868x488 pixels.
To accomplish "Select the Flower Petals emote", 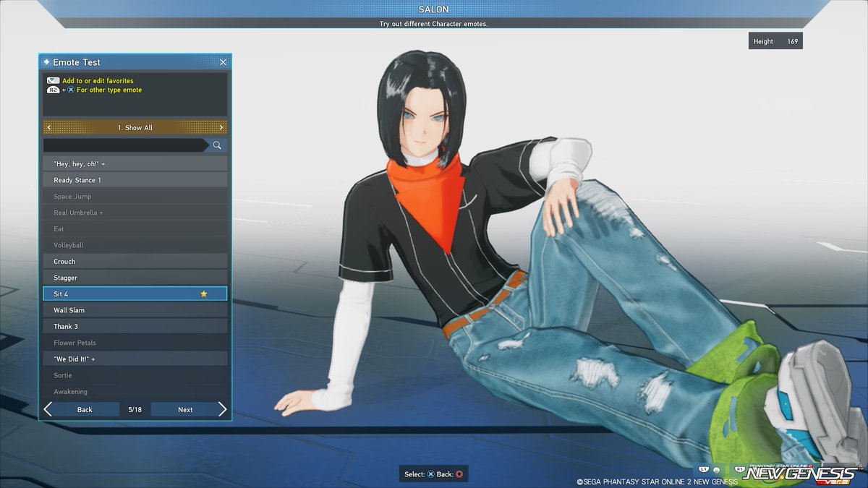I will click(135, 343).
